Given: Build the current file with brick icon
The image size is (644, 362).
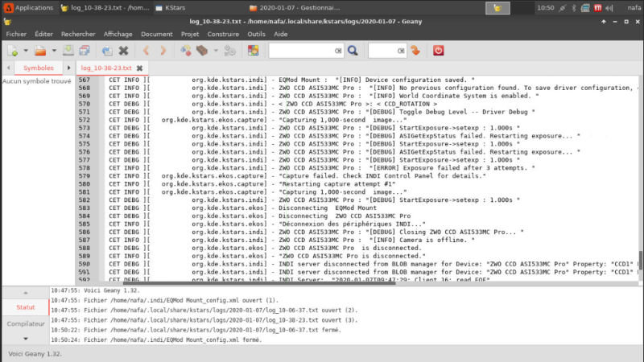Looking at the screenshot, I should (x=202, y=51).
